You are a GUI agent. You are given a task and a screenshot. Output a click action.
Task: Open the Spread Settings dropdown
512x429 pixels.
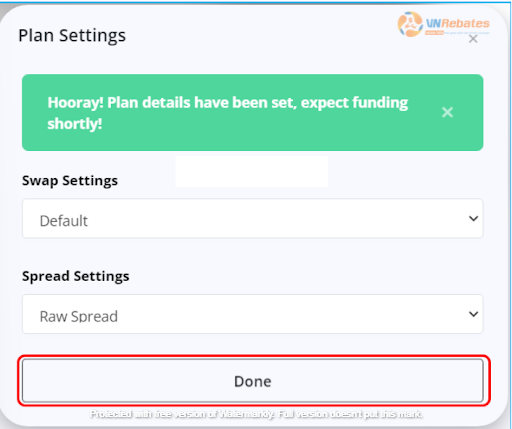[252, 314]
